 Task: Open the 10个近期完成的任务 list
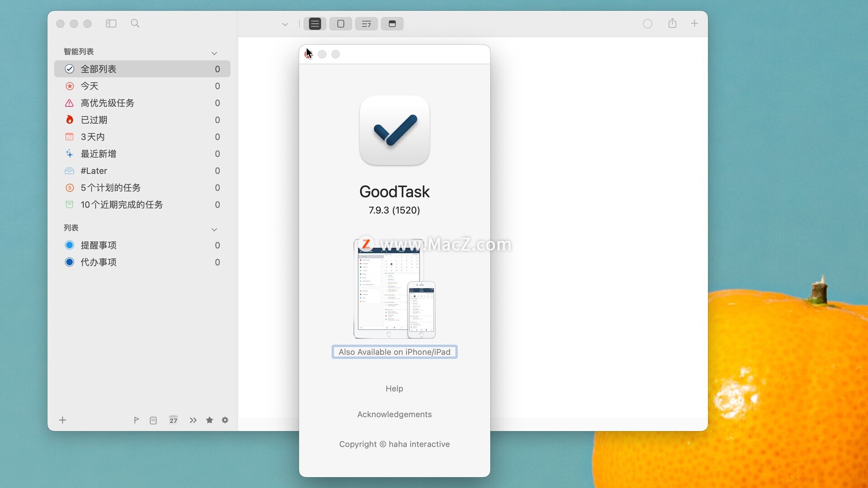tap(142, 205)
